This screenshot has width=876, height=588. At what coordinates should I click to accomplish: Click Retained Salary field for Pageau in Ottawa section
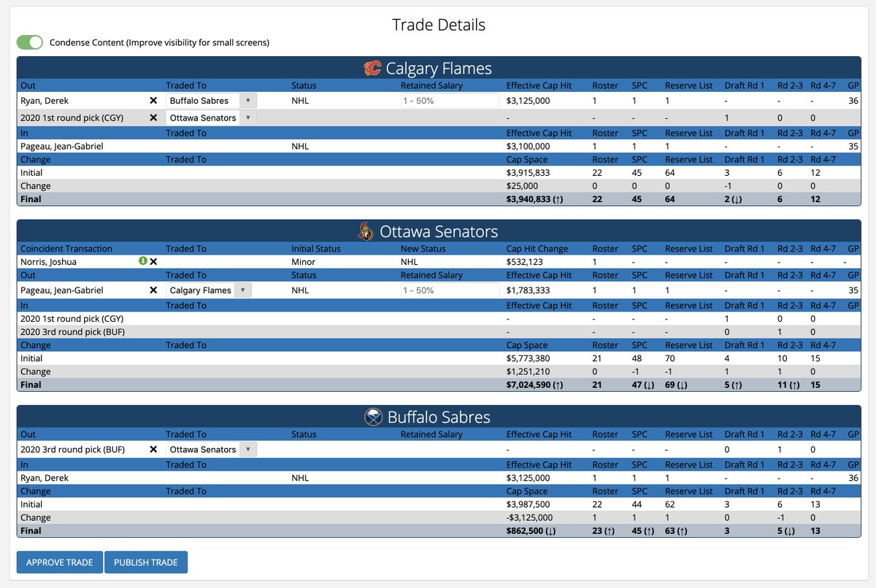(x=449, y=290)
